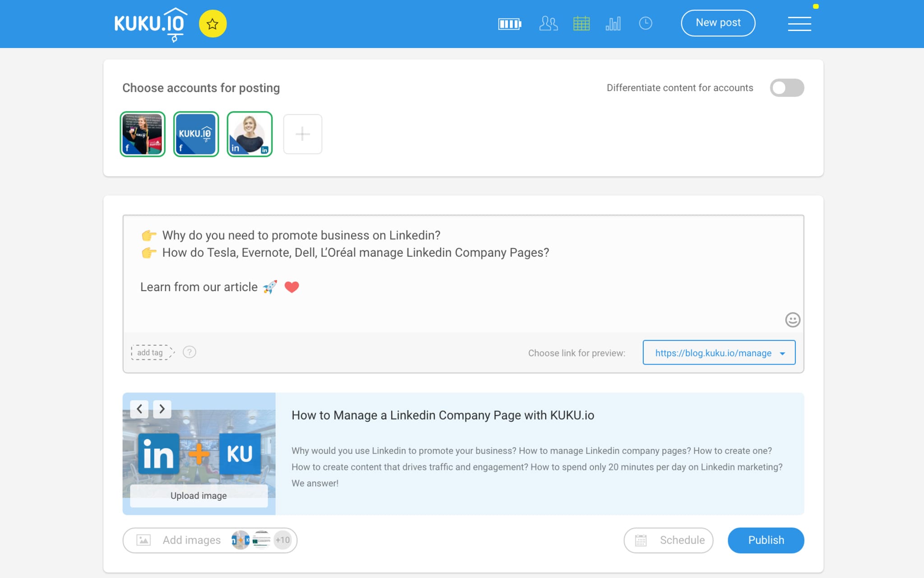Open the bar chart analytics icon

(613, 23)
